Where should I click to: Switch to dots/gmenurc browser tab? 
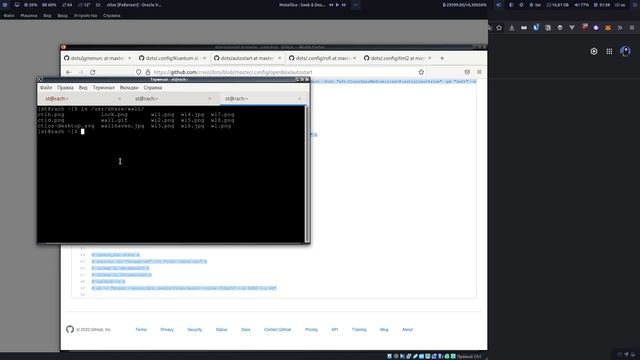click(x=98, y=58)
